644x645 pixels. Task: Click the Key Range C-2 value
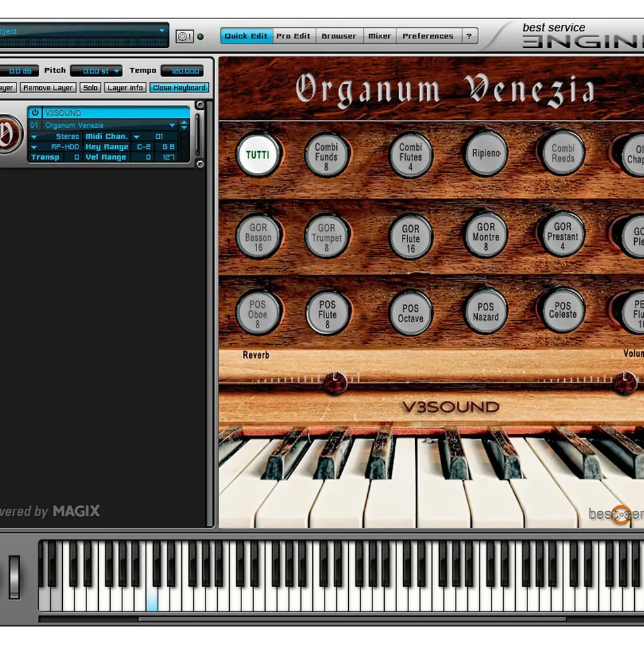click(143, 147)
